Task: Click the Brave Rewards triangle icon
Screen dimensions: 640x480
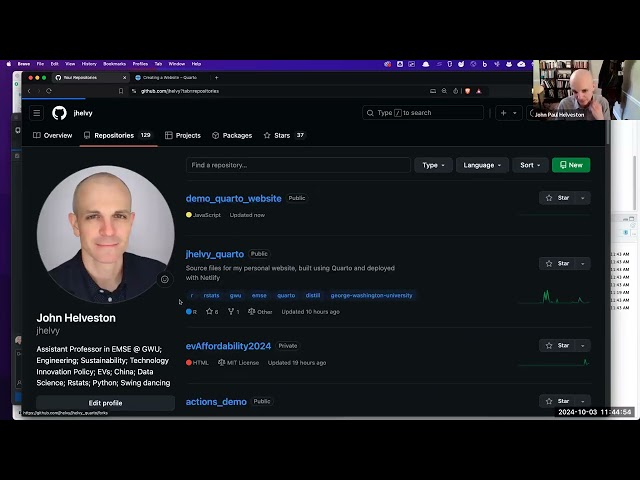Action: pos(479,91)
